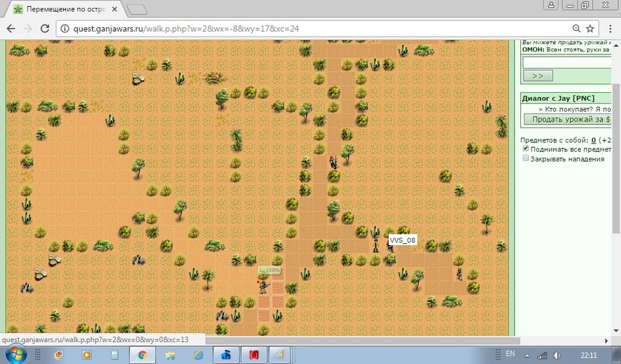Image resolution: width=621 pixels, height=364 pixels.
Task: Bookmark this page with the star icon
Action: click(590, 29)
